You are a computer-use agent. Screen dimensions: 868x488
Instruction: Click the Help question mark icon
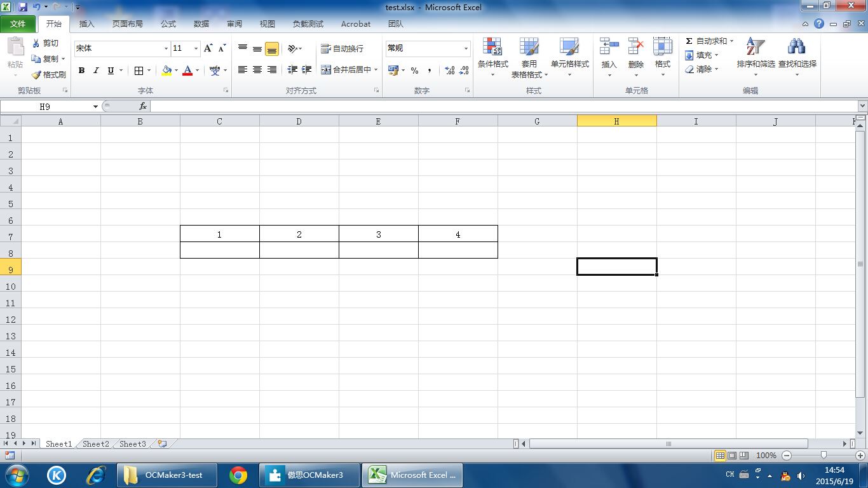[819, 24]
